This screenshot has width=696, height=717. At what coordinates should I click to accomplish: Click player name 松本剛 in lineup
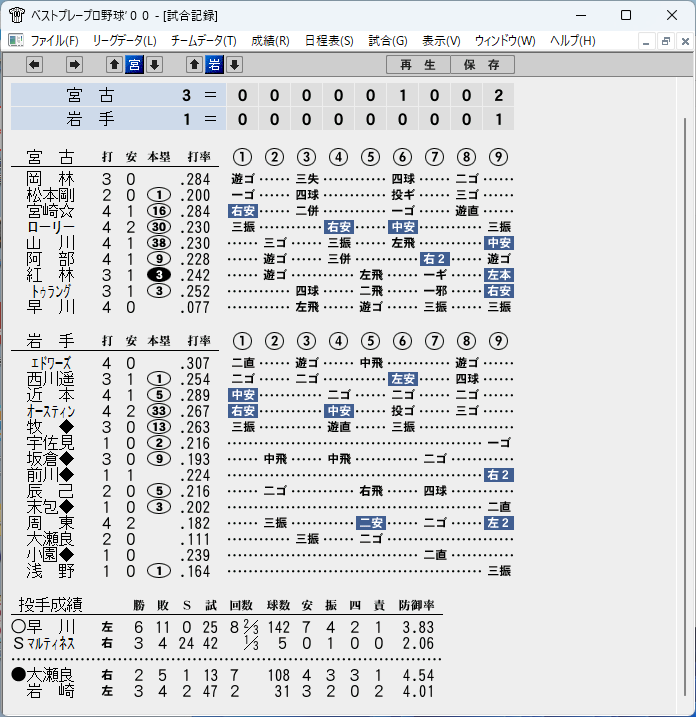50,195
